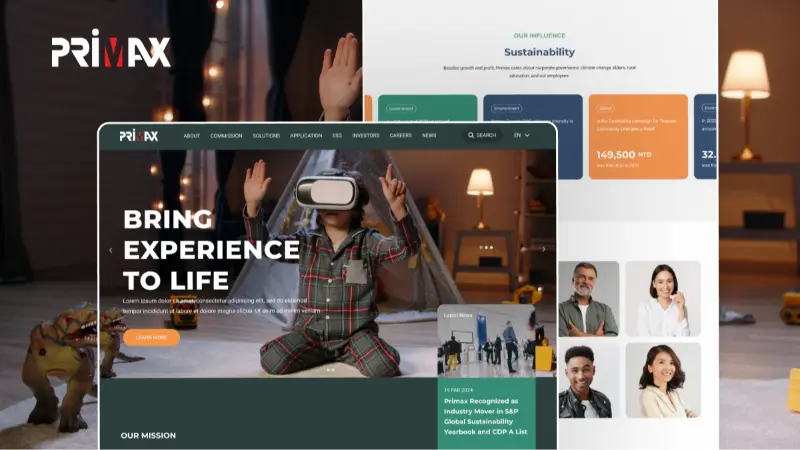800x450 pixels.
Task: Click the search magnifier icon
Action: pyautogui.click(x=471, y=135)
